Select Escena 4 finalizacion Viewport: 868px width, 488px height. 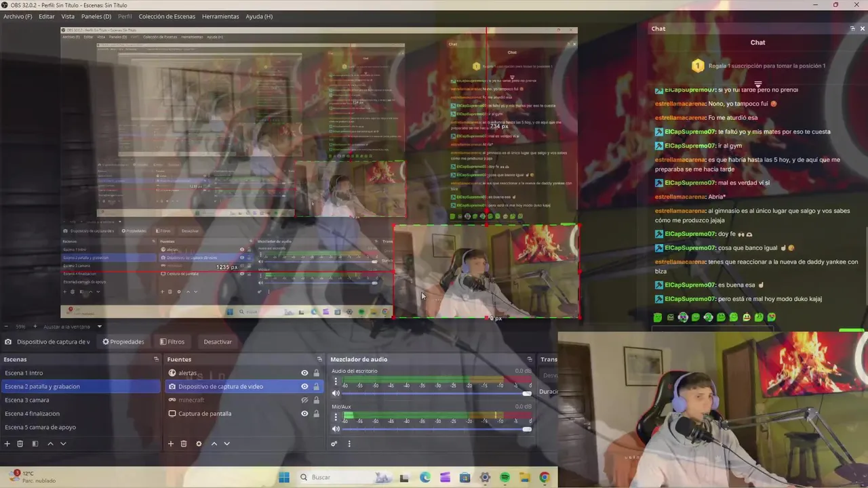81,413
